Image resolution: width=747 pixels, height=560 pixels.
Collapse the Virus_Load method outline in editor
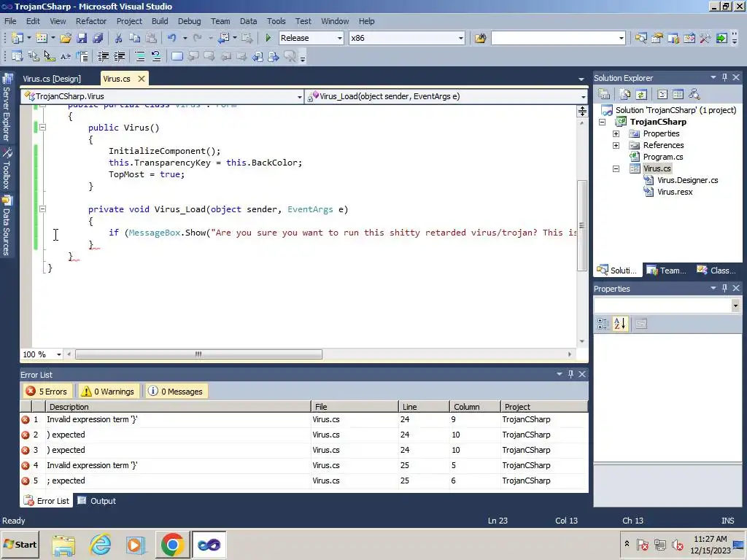(x=42, y=209)
